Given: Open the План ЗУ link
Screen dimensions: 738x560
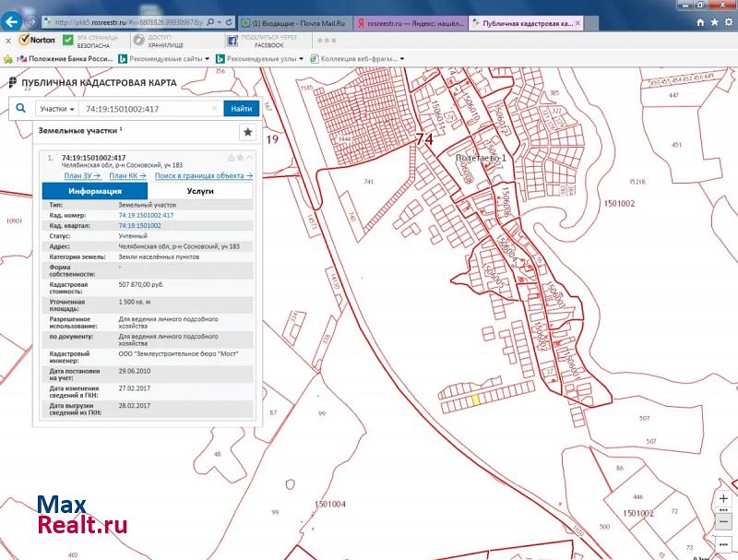Looking at the screenshot, I should 82,175.
